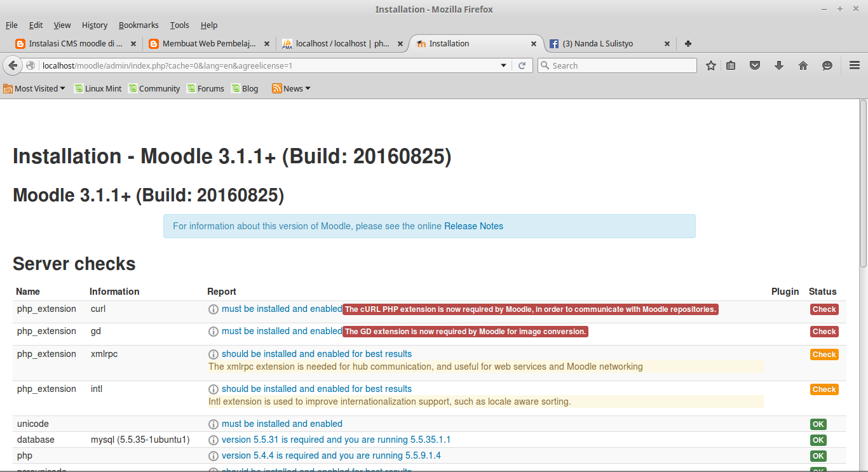Open the Linux Mint bookmark
Image resolution: width=868 pixels, height=472 pixels.
click(98, 89)
